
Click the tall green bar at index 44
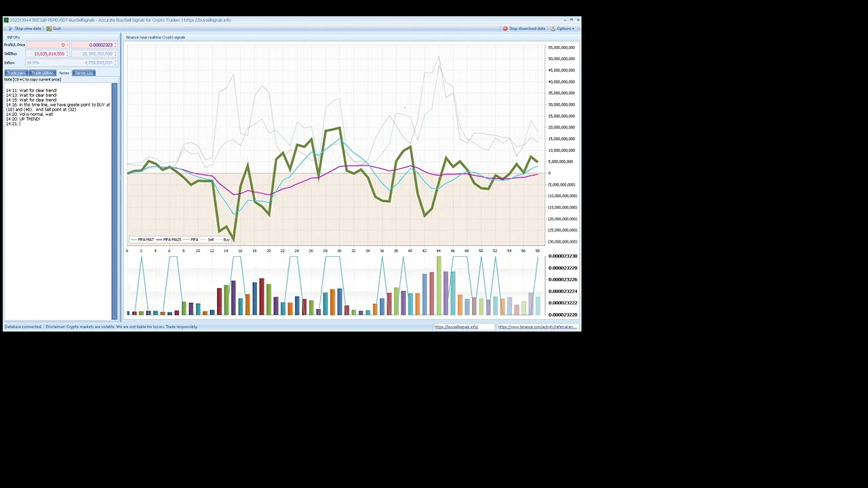tap(439, 285)
